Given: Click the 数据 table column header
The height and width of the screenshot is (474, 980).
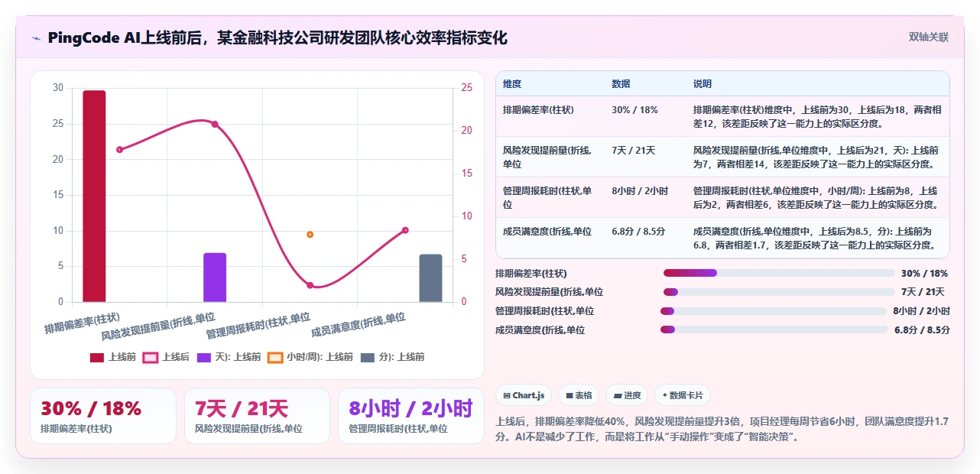Looking at the screenshot, I should pyautogui.click(x=621, y=84).
